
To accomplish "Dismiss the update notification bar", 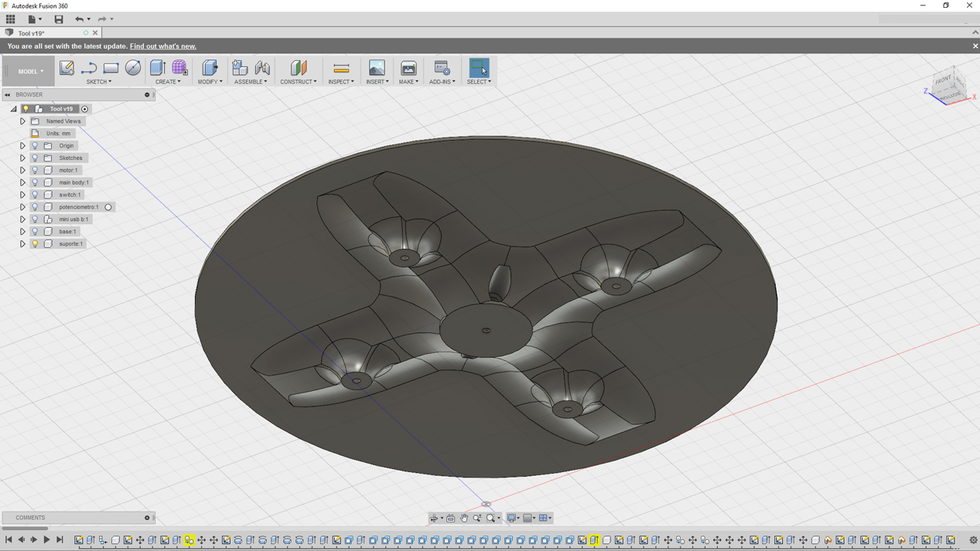I will (x=975, y=46).
